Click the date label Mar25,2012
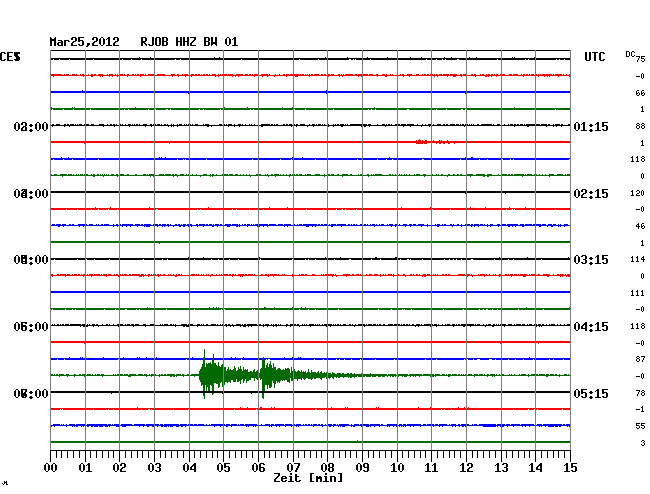650x494 pixels. click(x=85, y=42)
